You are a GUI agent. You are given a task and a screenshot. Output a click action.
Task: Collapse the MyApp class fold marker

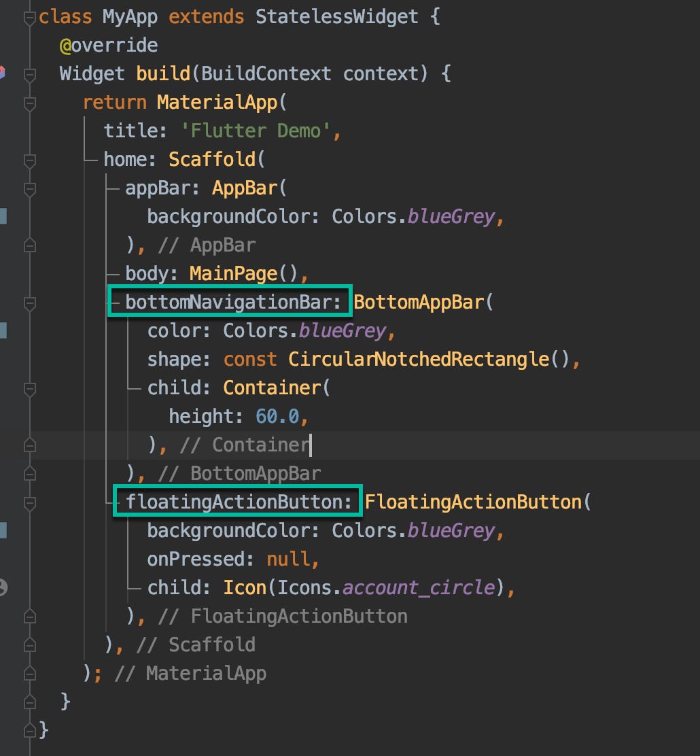coord(29,16)
